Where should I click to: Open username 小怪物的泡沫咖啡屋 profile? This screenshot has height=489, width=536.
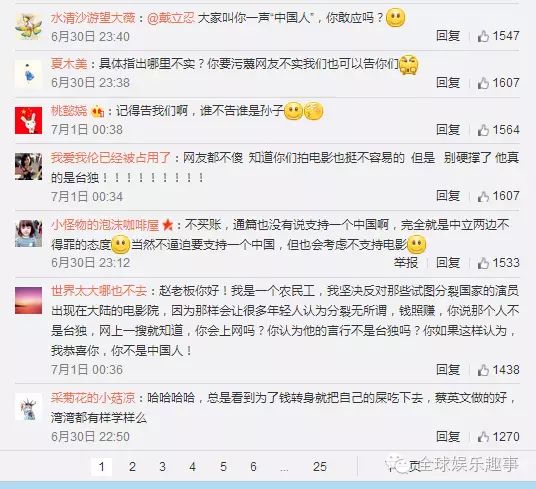105,225
